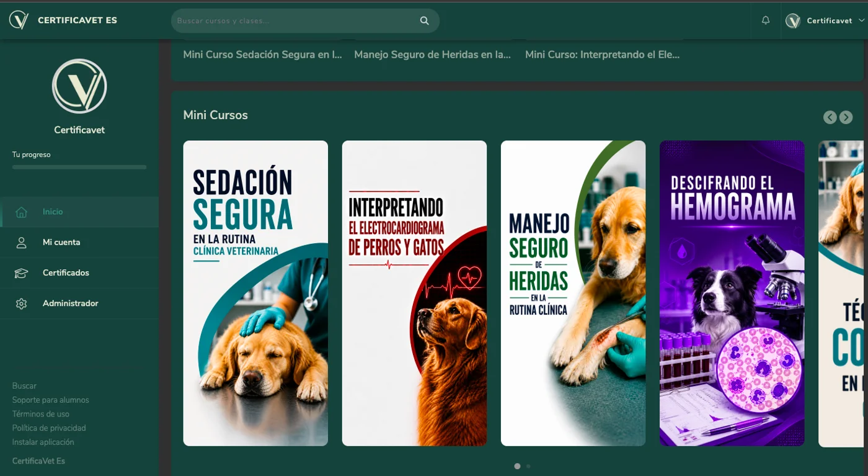Click the Mini Cursos section heading
This screenshot has height=476, width=868.
pos(215,115)
